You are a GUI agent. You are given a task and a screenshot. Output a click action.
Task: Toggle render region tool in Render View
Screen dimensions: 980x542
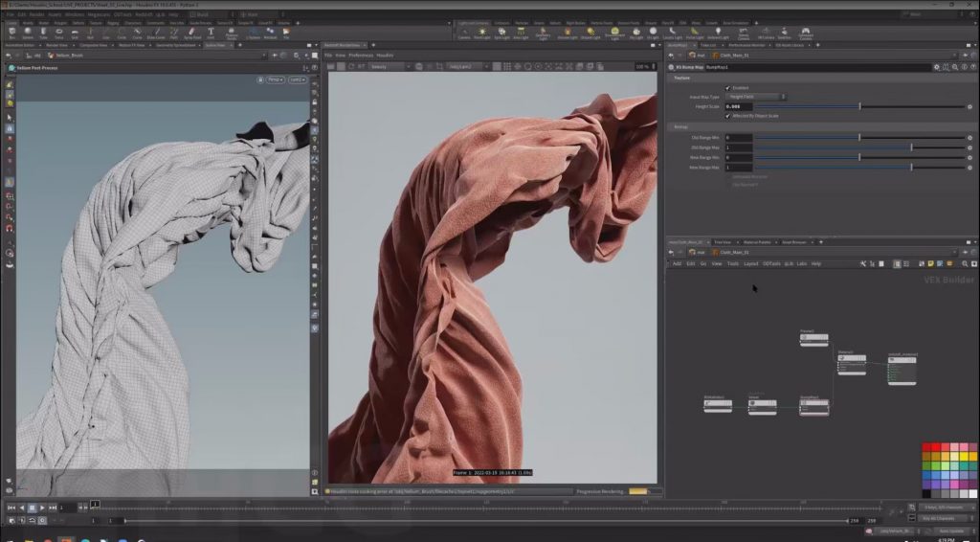click(x=439, y=66)
